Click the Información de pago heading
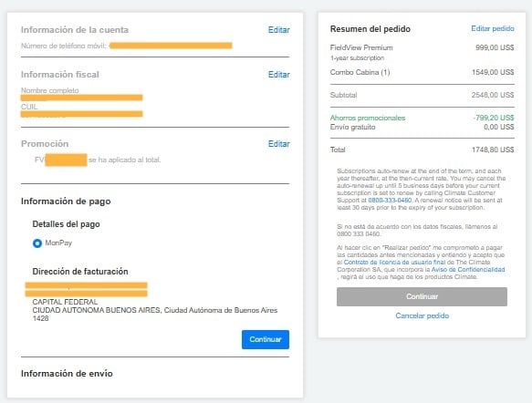This screenshot has width=532, height=403. coord(66,201)
